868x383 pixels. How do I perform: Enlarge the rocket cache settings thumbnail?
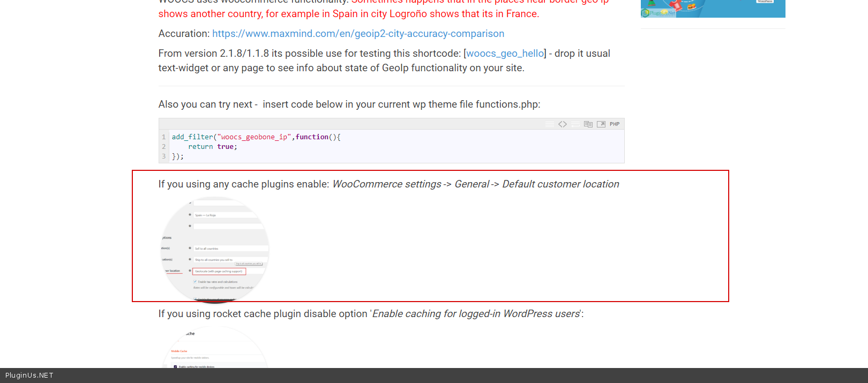(x=215, y=347)
